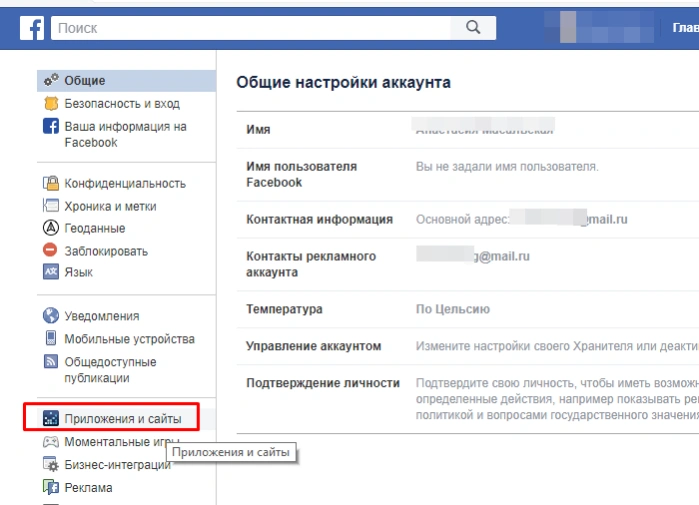Click the По Цельсию value

pyautogui.click(x=452, y=309)
